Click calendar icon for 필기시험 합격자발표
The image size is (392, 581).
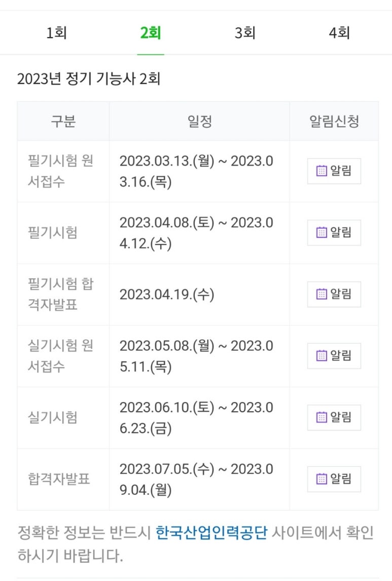(321, 294)
